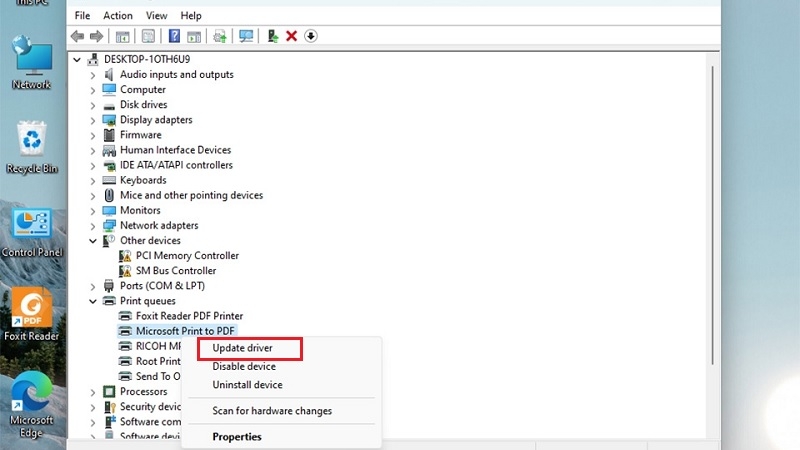This screenshot has width=800, height=450.
Task: Collapse the DESKTOP-1OTH6U9 root node
Action: pyautogui.click(x=77, y=60)
